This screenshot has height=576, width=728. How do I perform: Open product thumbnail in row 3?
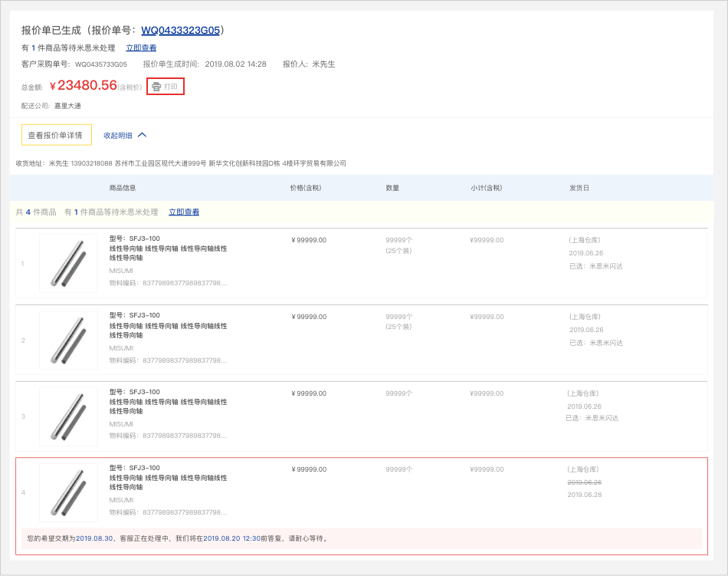click(68, 416)
